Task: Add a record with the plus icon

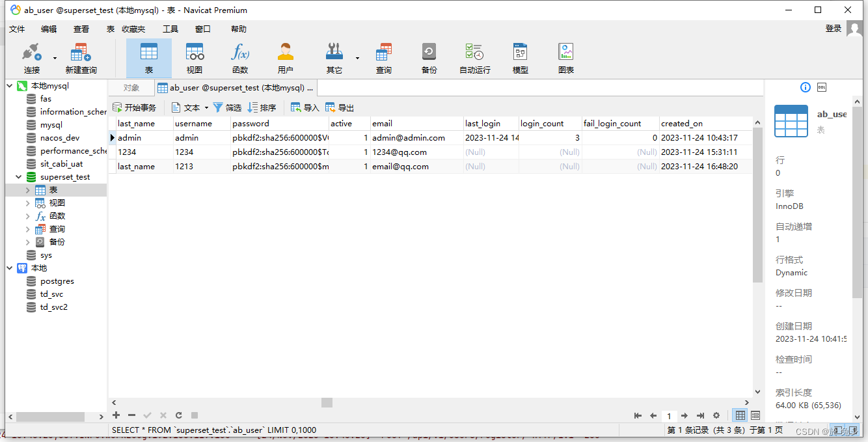Action: click(116, 415)
